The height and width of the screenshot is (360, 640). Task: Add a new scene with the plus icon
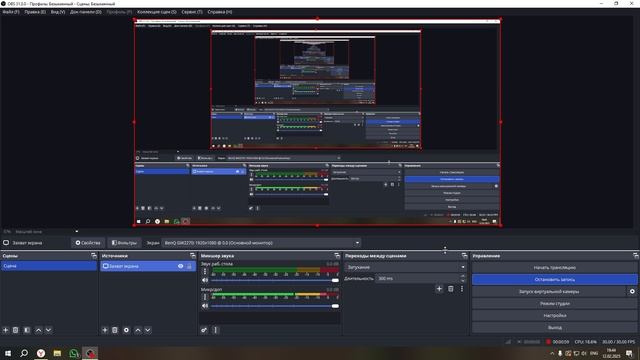(6, 330)
